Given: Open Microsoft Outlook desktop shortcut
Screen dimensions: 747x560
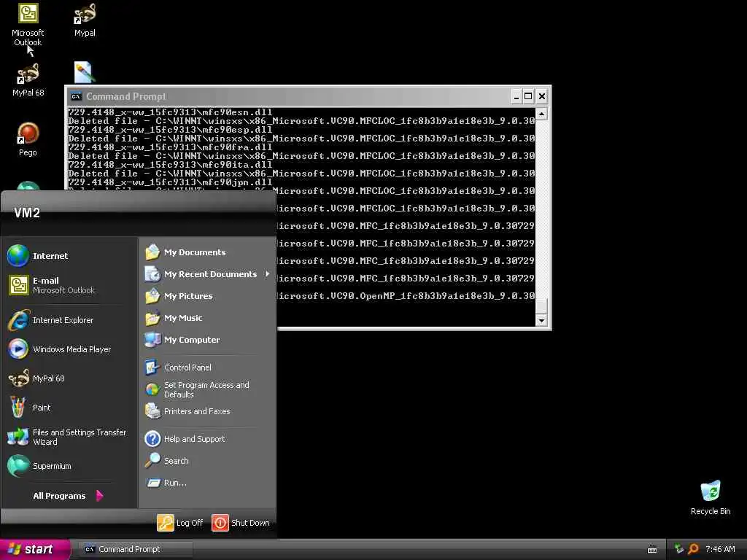Looking at the screenshot, I should [28, 24].
